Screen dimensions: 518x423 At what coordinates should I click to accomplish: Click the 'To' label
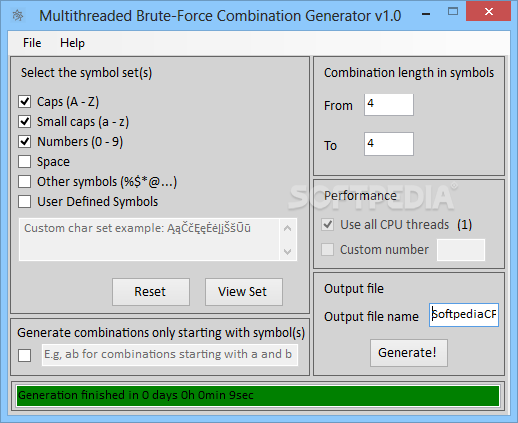click(331, 146)
